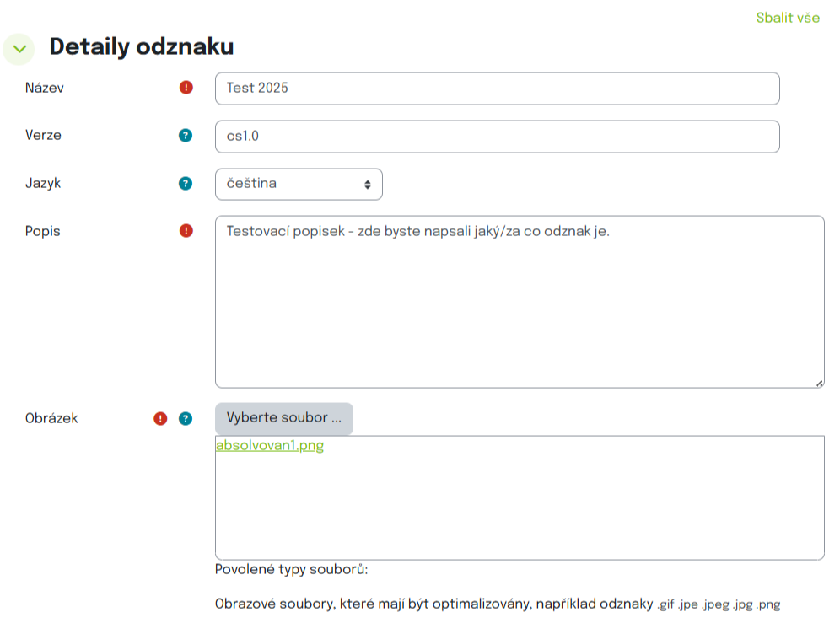840x639 pixels.
Task: Click the required icon beside Popis
Action: coord(186,231)
